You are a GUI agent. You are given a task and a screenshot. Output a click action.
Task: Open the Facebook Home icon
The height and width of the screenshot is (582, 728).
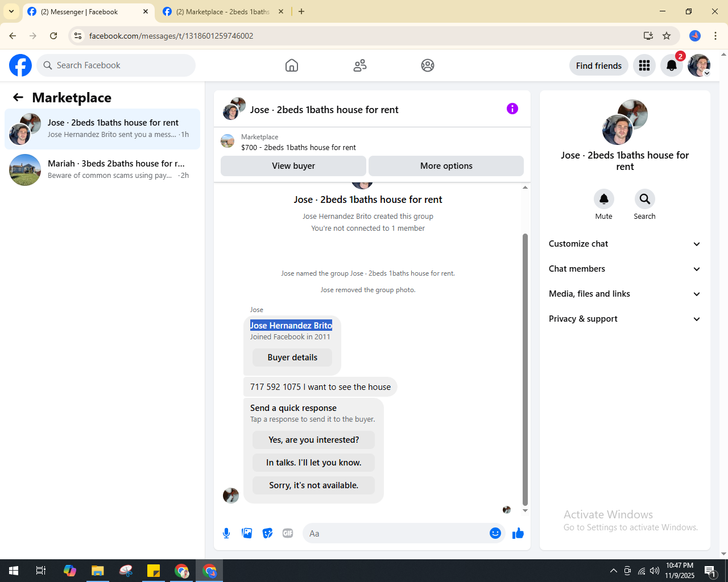coord(292,65)
